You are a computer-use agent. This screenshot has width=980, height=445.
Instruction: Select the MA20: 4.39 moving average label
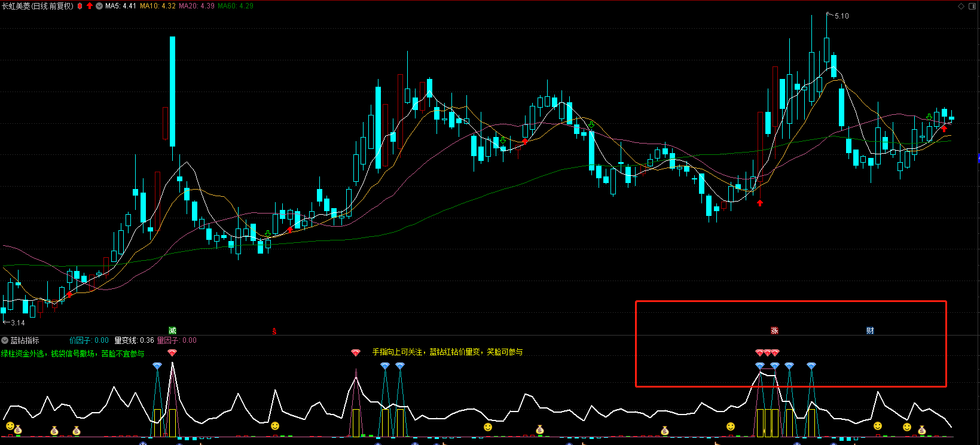tap(197, 6)
